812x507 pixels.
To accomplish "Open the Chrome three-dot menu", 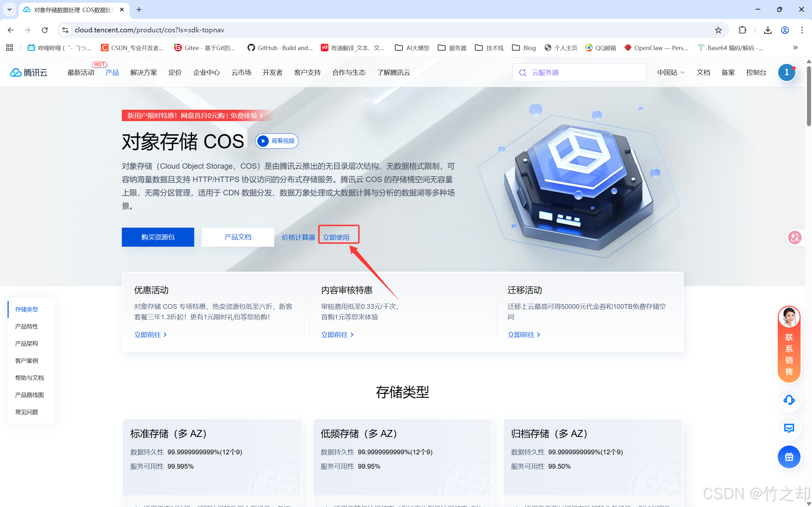I will [x=802, y=30].
